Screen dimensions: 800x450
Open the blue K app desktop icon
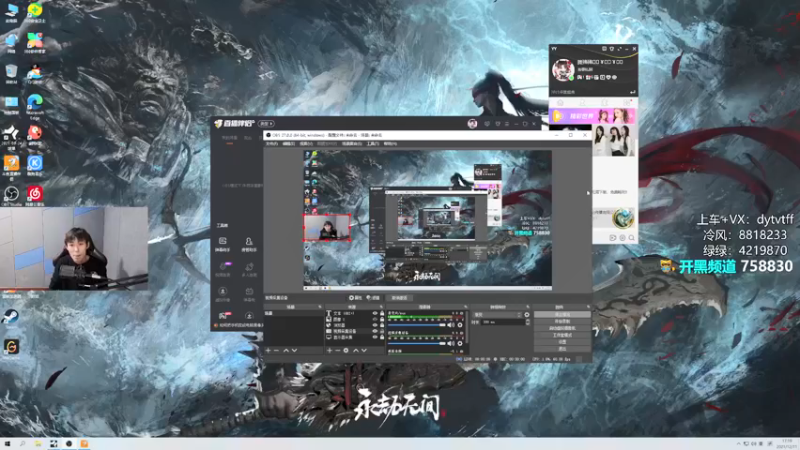[x=35, y=165]
